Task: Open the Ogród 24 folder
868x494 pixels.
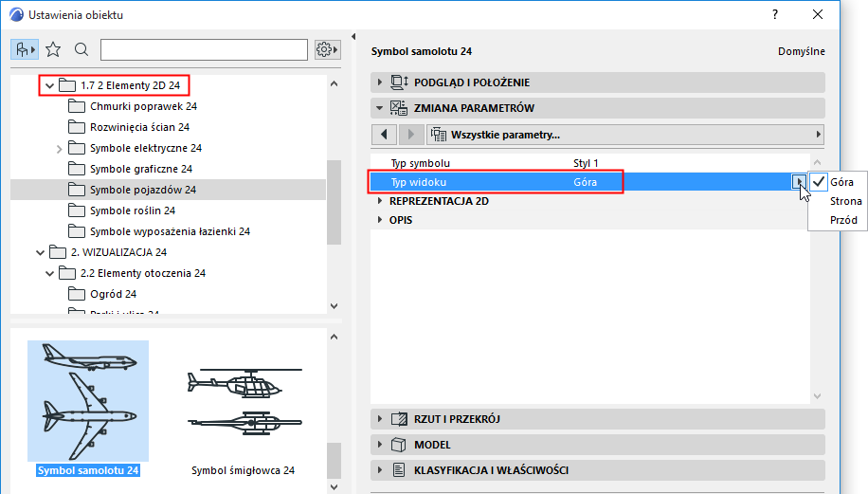Action: 113,294
